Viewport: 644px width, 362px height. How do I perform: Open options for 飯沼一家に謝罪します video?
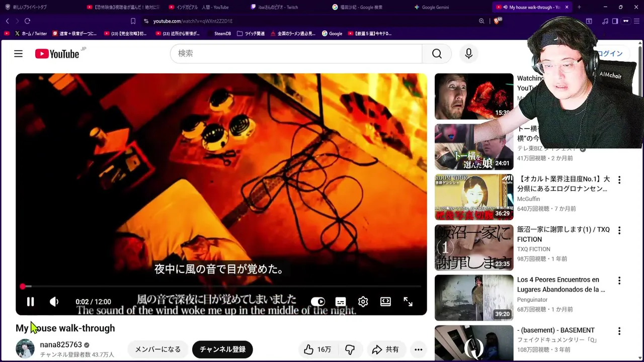pos(619,230)
